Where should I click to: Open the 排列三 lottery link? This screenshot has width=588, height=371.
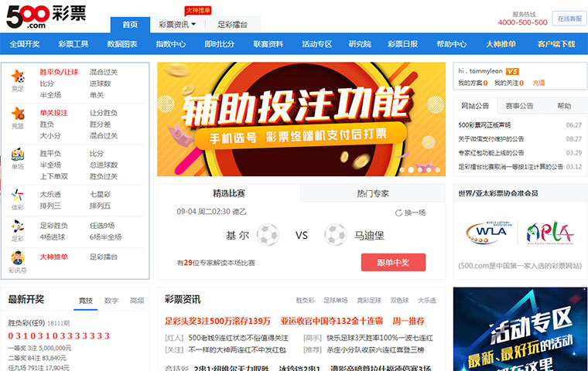click(50, 206)
